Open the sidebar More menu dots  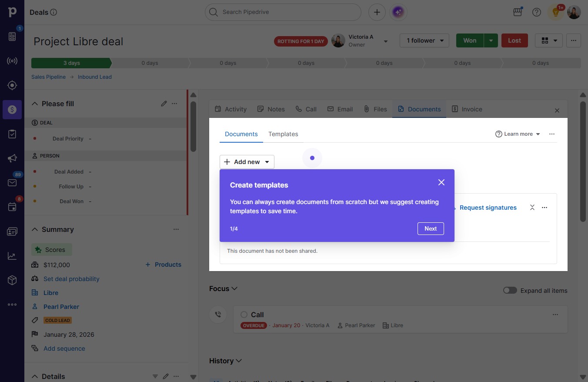[12, 305]
